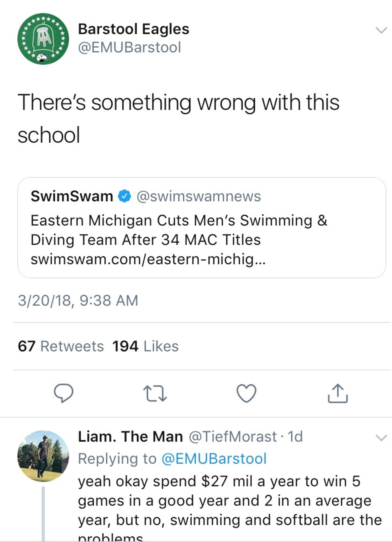Open Liam. The Man profile picture

coord(43,456)
